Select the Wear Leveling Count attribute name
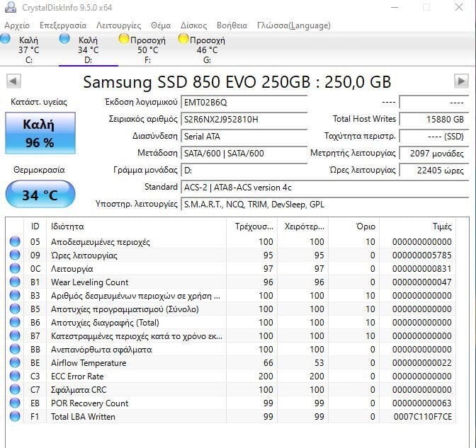476x448 pixels. click(90, 282)
